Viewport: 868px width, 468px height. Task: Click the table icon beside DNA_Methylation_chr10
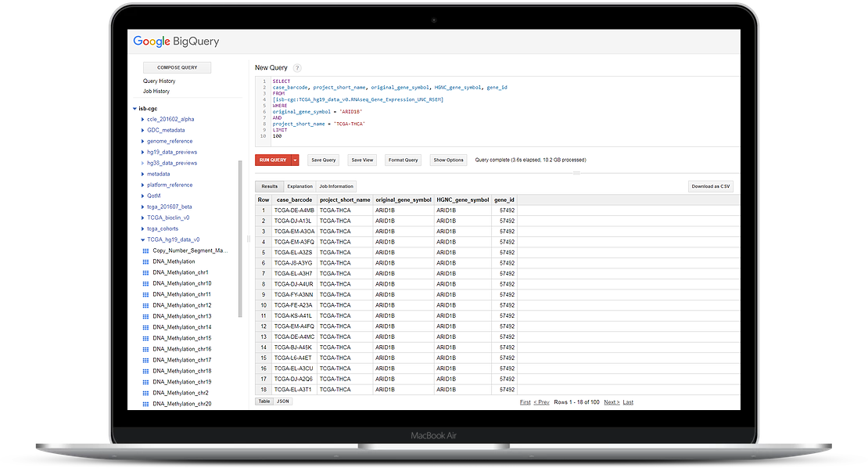pos(145,283)
